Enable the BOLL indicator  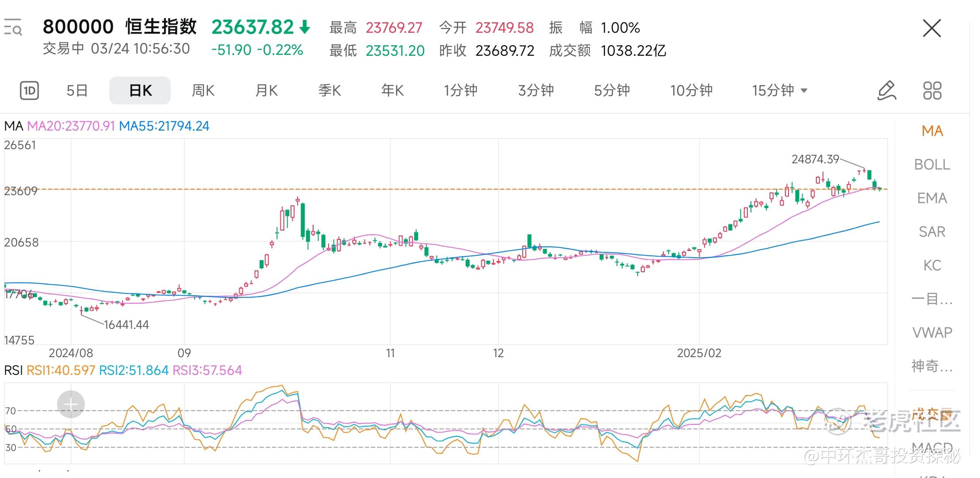click(932, 165)
